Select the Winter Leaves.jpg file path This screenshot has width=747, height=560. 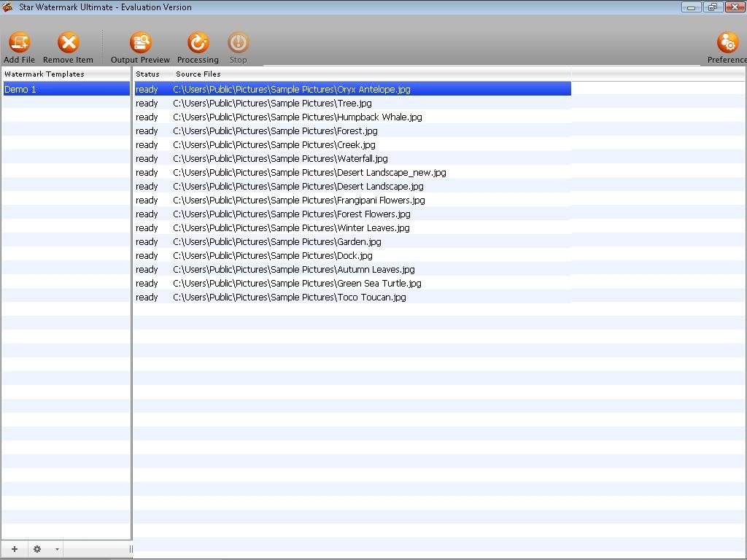pos(291,227)
